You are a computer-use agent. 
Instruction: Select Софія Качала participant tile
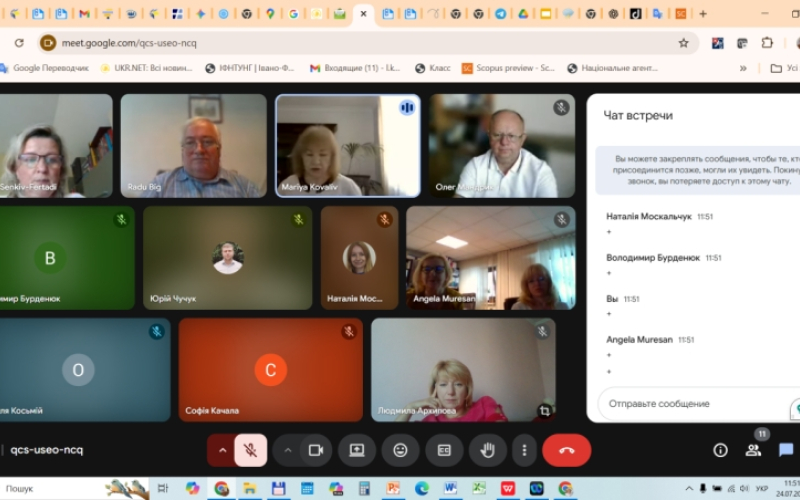pos(270,370)
